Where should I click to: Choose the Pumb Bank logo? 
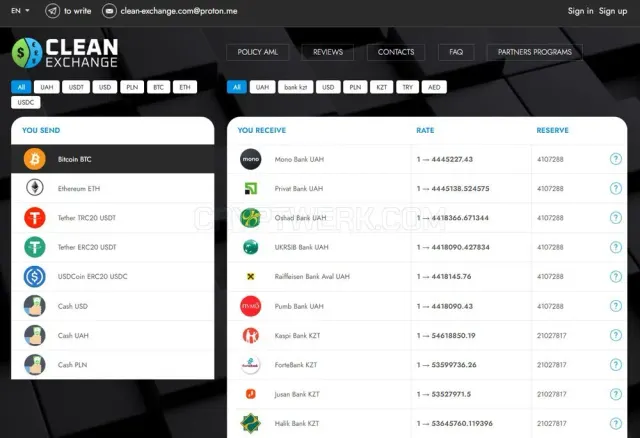click(x=251, y=306)
